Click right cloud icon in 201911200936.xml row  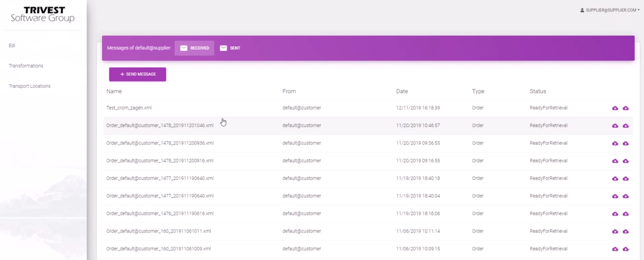(625, 143)
